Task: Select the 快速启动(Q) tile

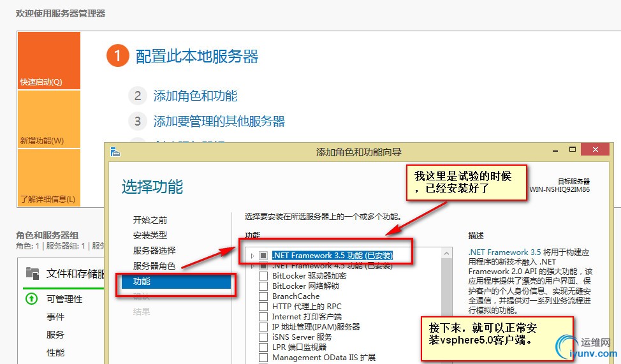Action: [49, 61]
